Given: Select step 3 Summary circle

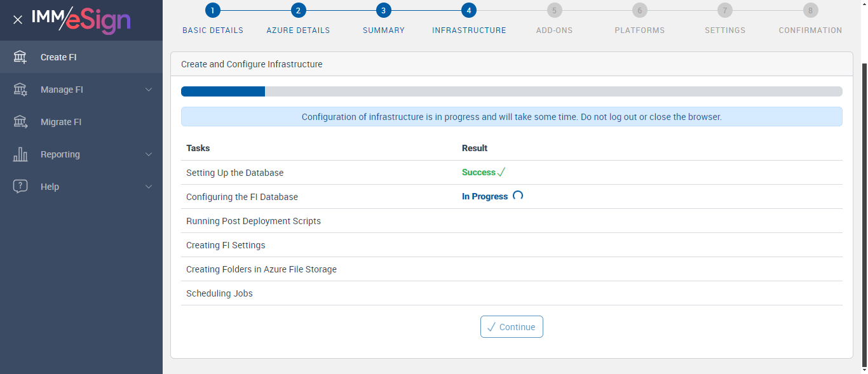Looking at the screenshot, I should (x=383, y=10).
